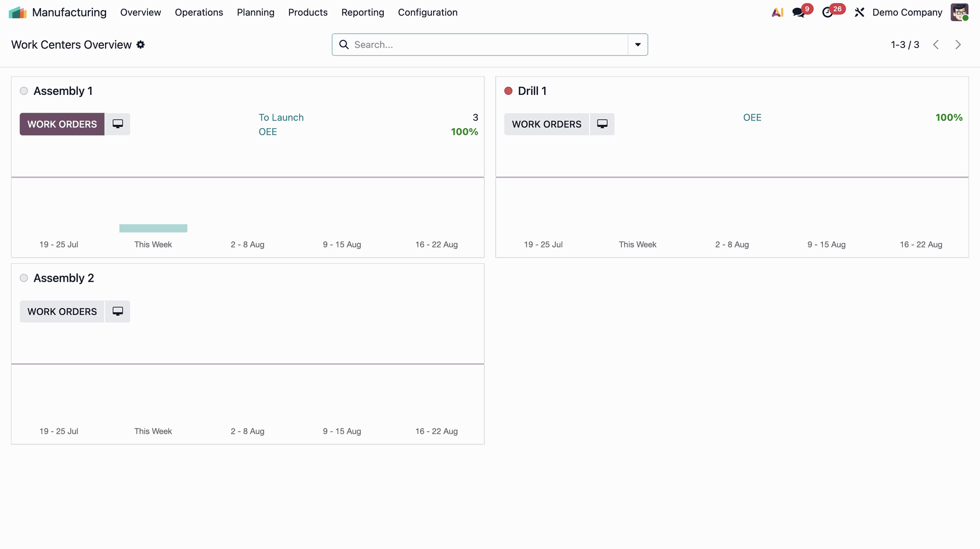Toggle Assembly 2 status circle
980x549 pixels.
point(24,278)
